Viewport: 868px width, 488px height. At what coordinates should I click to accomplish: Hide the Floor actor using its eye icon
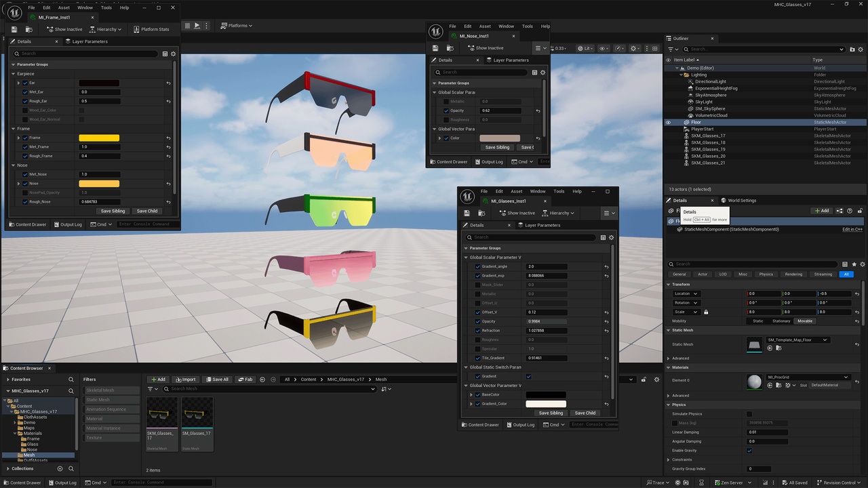coord(669,122)
